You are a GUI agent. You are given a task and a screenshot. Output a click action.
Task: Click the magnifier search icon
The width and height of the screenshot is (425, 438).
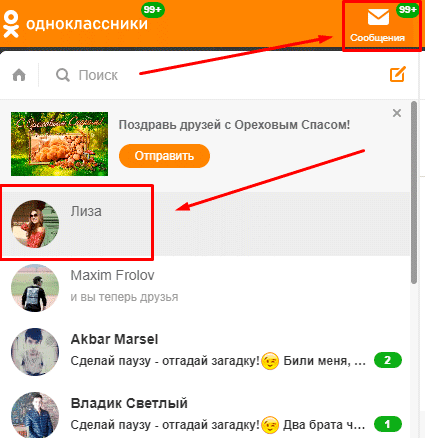[x=63, y=75]
